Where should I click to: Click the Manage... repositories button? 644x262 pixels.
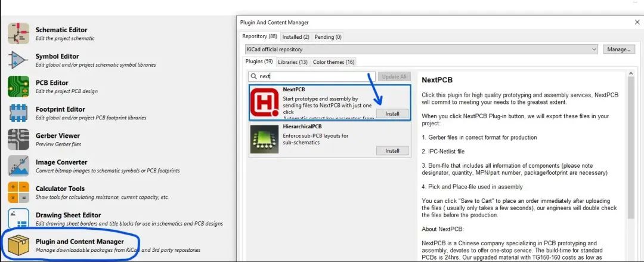point(618,49)
